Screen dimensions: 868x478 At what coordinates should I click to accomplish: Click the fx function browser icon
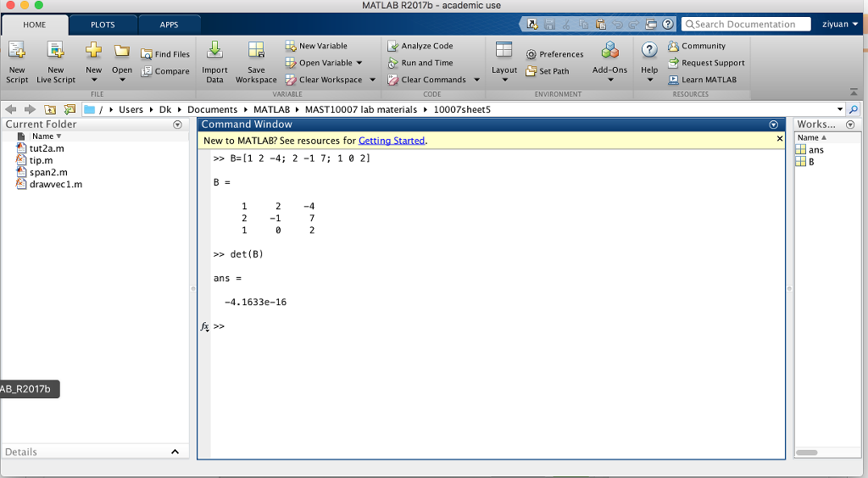click(x=205, y=326)
